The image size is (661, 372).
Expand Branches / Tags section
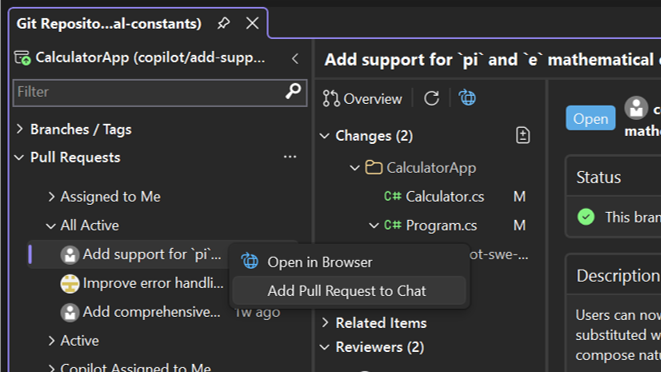(20, 129)
